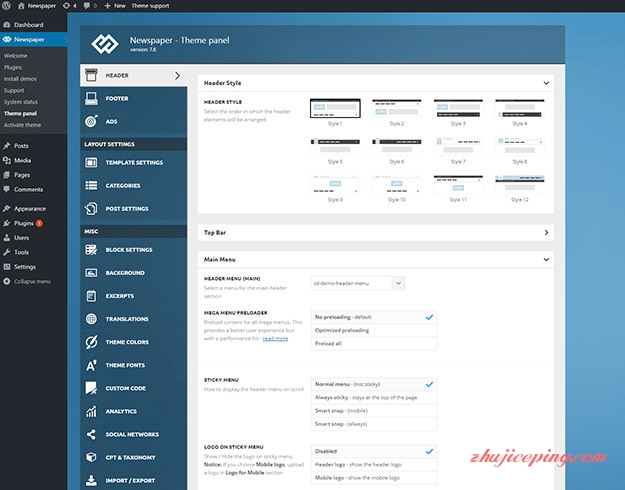
Task: Click the Background image icon
Action: click(91, 273)
